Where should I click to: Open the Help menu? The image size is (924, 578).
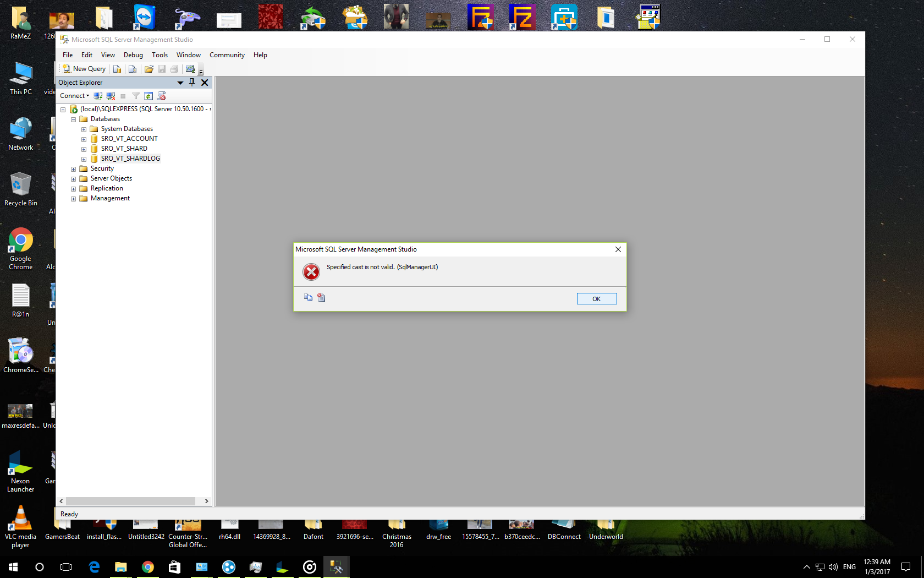tap(260, 55)
